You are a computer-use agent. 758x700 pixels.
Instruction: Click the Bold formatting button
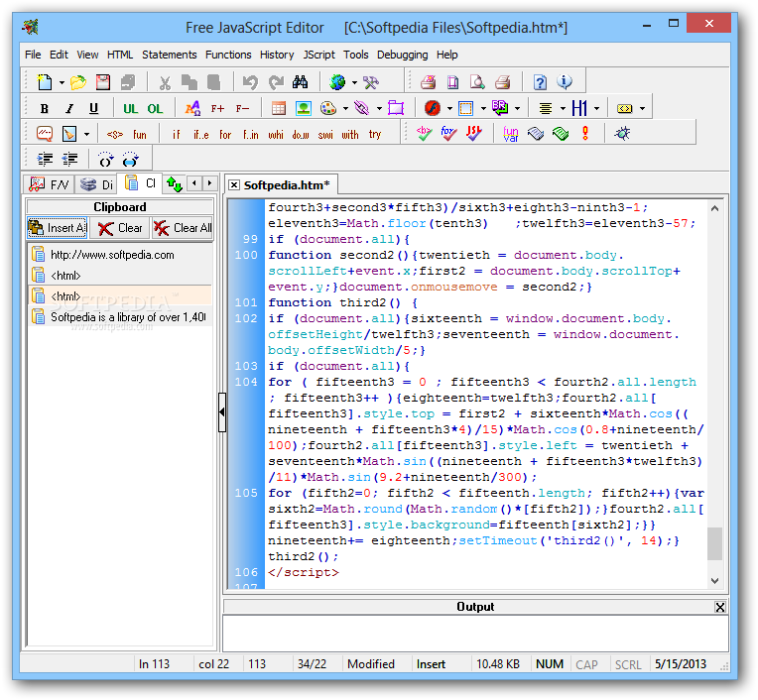point(44,109)
